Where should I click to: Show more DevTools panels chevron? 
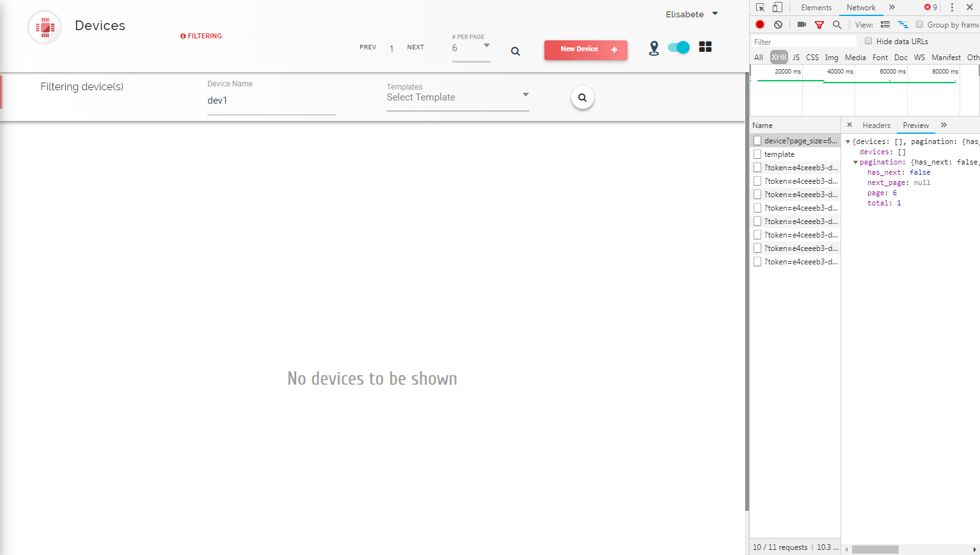(x=892, y=8)
